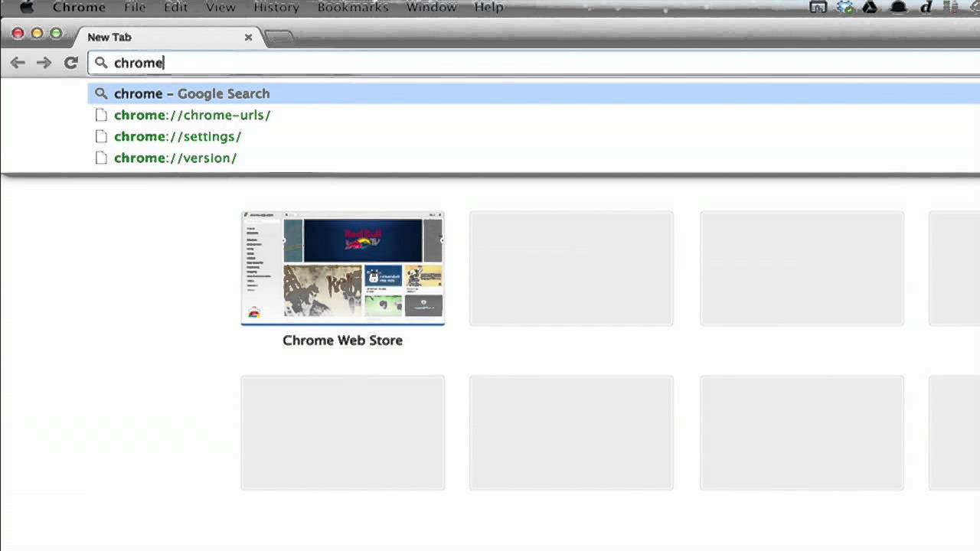Viewport: 980px width, 551px height.
Task: Open the Bookmarks menu
Action: [x=353, y=7]
